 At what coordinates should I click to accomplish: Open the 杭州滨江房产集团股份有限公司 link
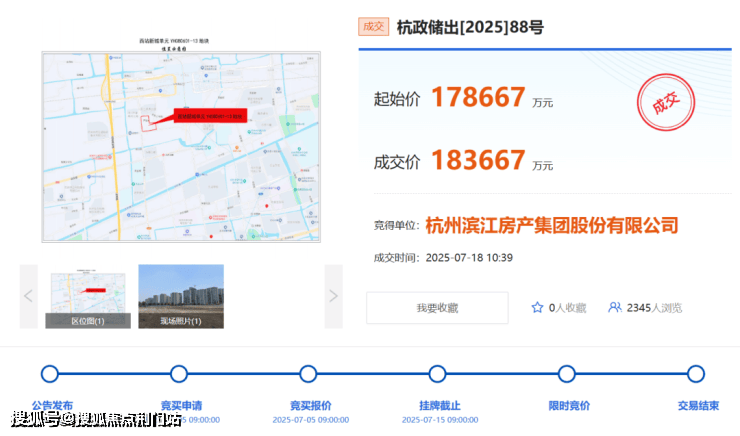click(x=551, y=225)
